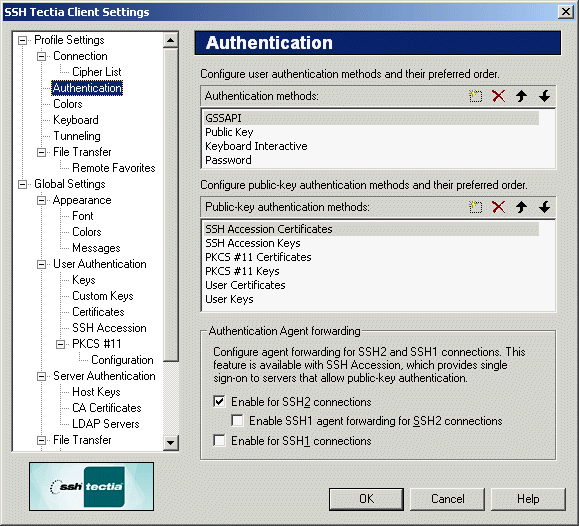Collapse the Connection tree node
Screen dimensions: 579x526
pos(41,56)
